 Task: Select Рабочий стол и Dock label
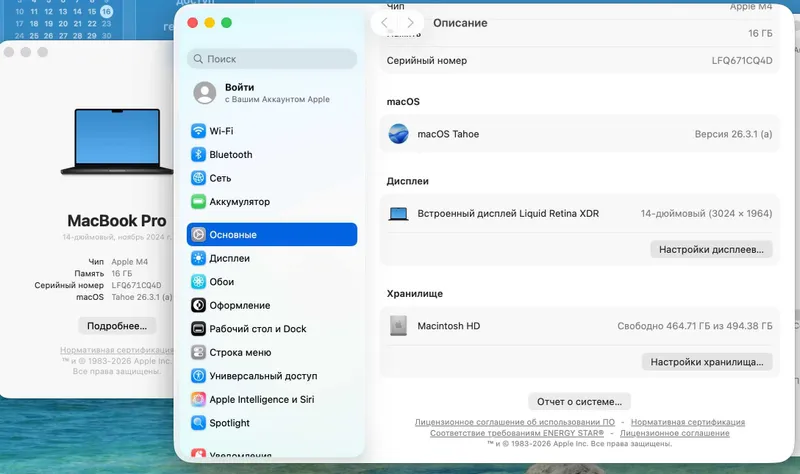coord(258,329)
